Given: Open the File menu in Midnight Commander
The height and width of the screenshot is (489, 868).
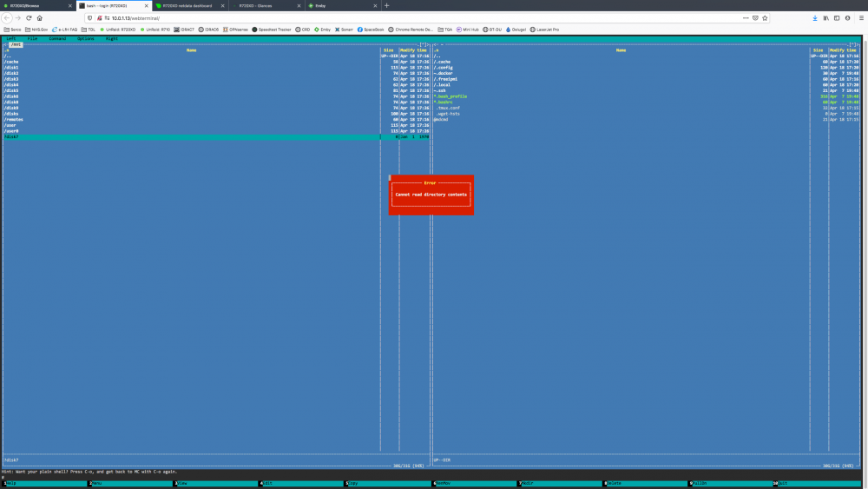Looking at the screenshot, I should (x=32, y=39).
